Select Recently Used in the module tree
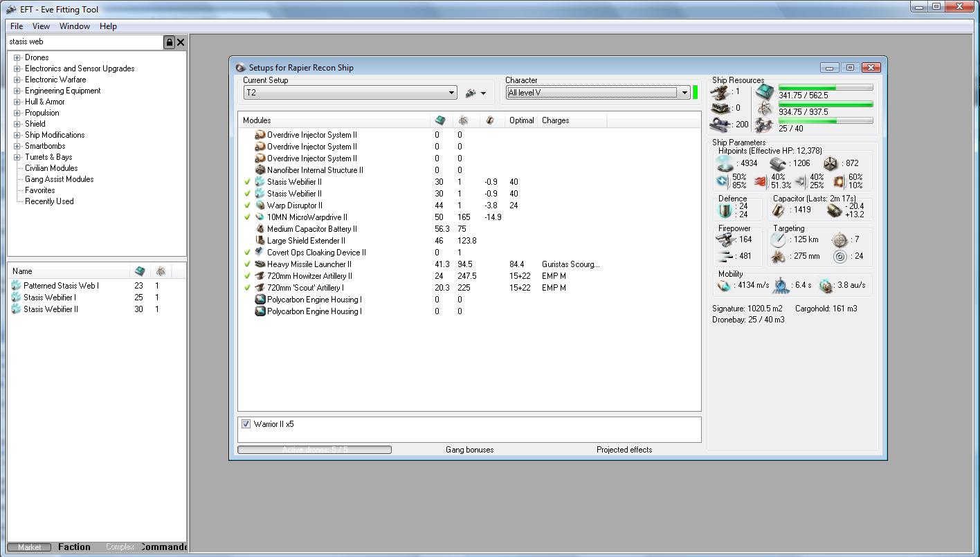Viewport: 980px width, 557px height. tap(49, 202)
